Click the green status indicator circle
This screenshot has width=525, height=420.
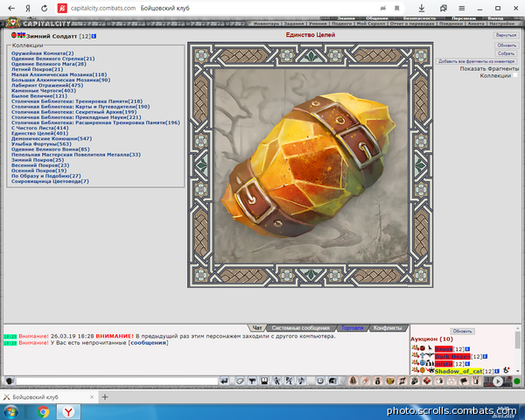click(517, 381)
